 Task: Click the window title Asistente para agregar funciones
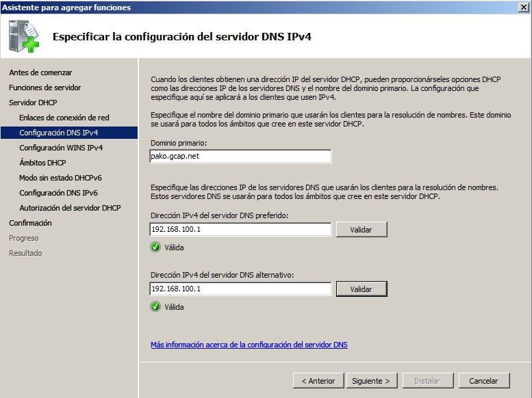[66, 8]
